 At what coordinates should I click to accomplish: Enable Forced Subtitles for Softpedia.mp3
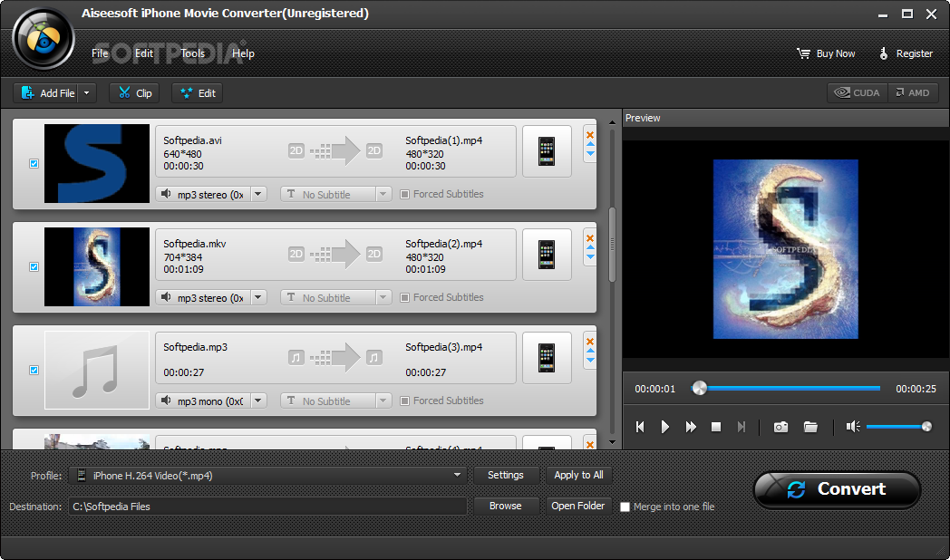404,401
